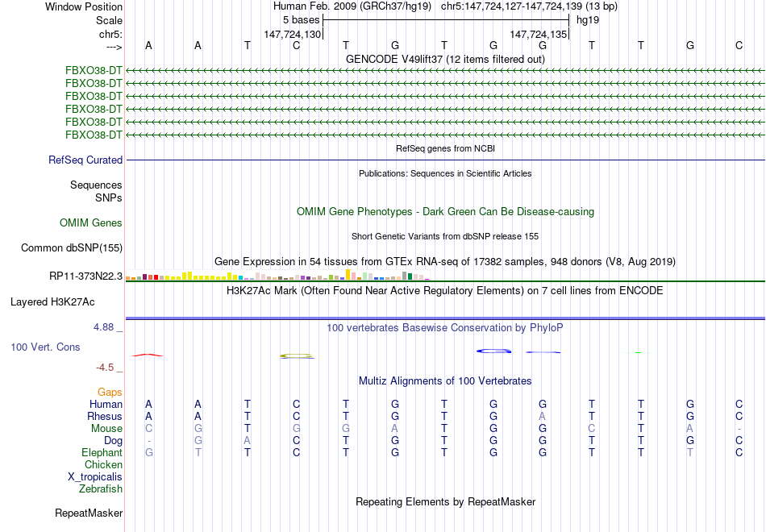Select the 'Dog' species label

coord(113,441)
